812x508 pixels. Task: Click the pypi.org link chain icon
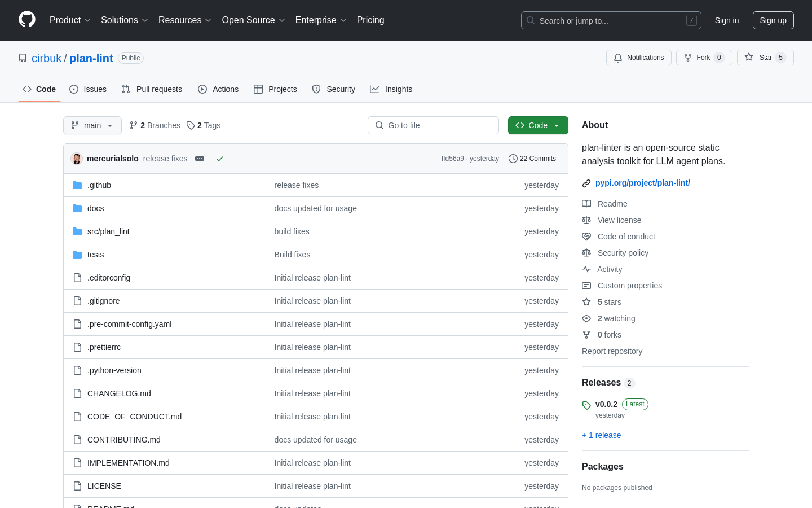point(586,183)
